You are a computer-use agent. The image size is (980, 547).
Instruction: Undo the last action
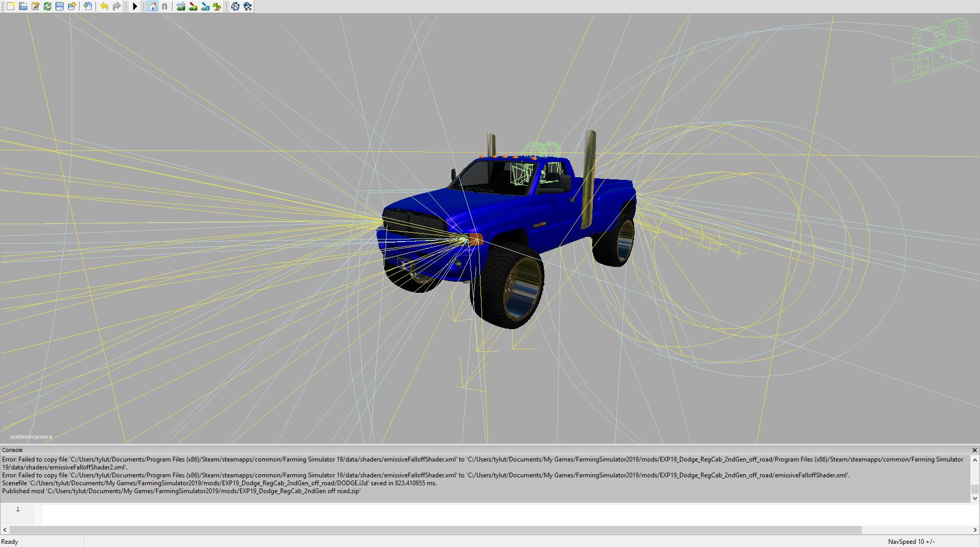point(104,6)
